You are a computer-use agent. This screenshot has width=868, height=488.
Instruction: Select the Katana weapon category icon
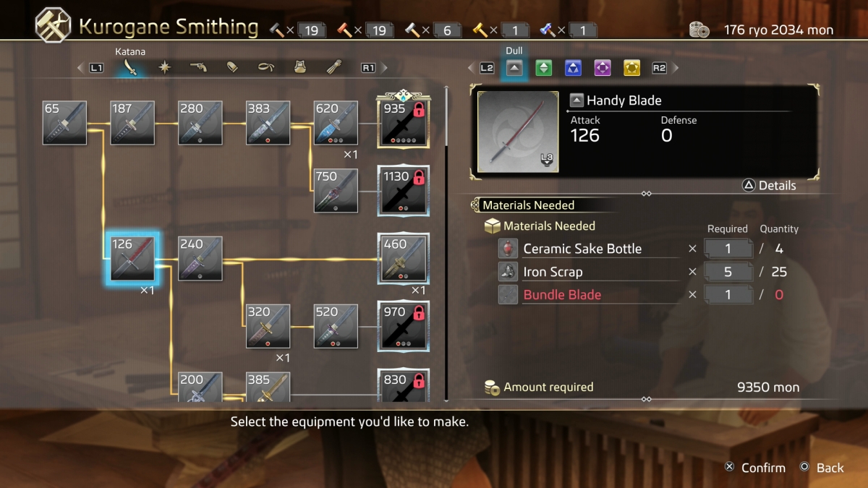(131, 68)
